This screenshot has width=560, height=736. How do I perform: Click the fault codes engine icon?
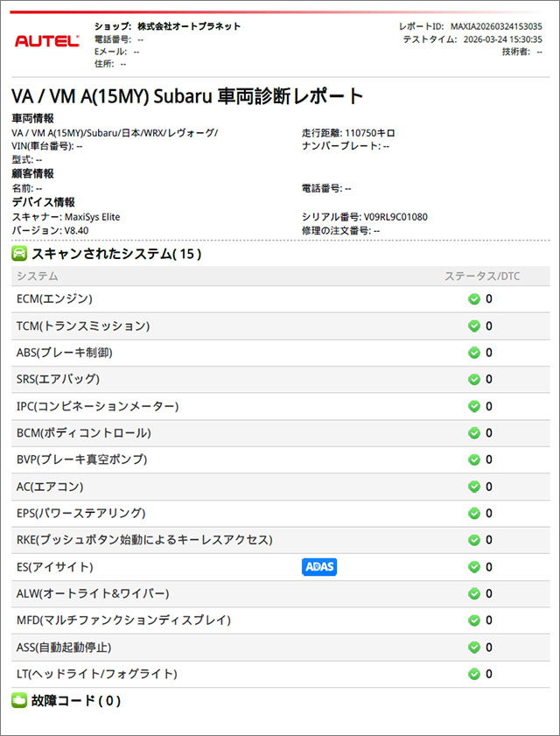pos(19,701)
